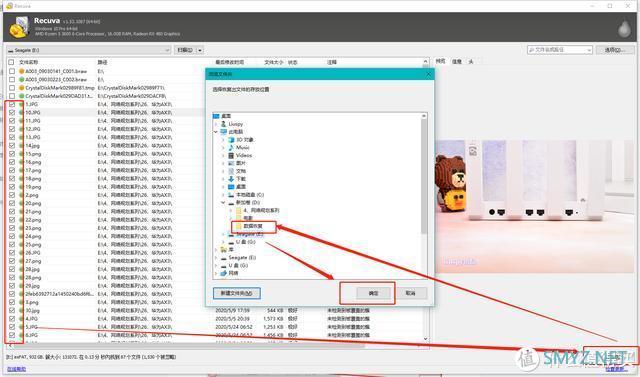
Task: Collapse the 新加卷 (D:) tree node
Action: pyautogui.click(x=223, y=202)
